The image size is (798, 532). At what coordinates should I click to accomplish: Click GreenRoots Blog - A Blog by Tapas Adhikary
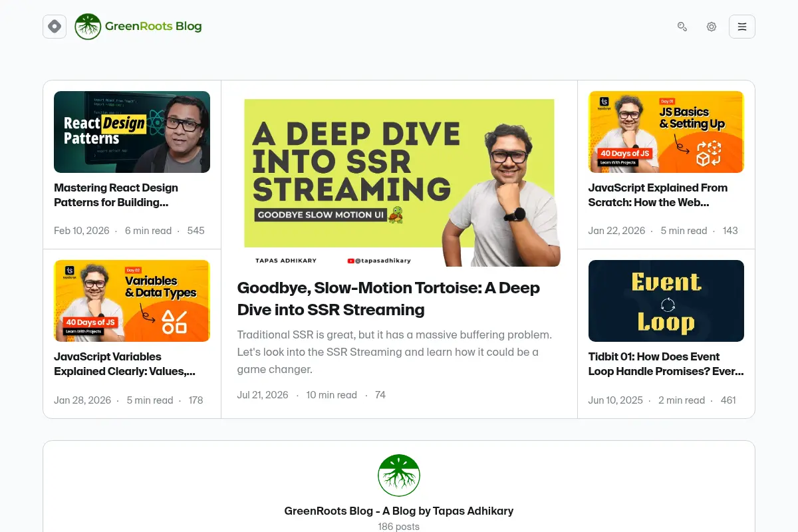click(399, 511)
